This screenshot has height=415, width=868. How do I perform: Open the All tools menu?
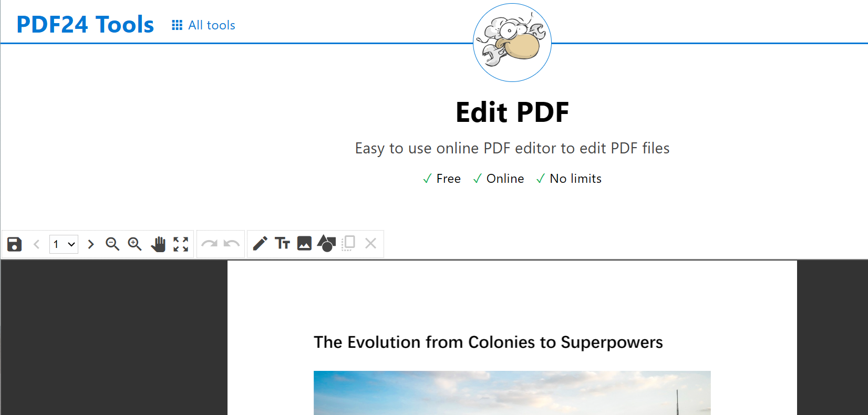pyautogui.click(x=203, y=25)
